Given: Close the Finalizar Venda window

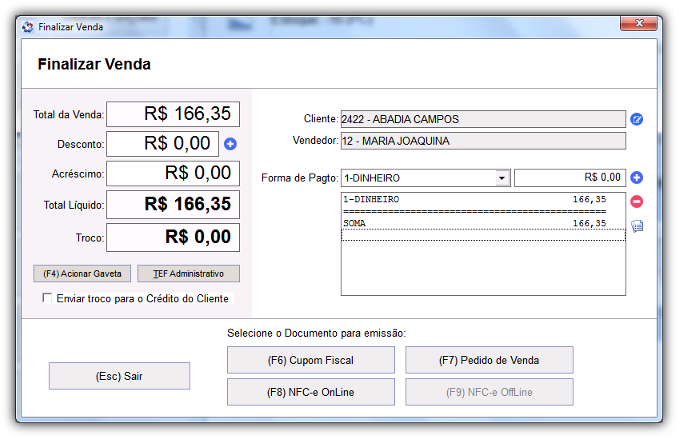Looking at the screenshot, I should (x=639, y=23).
